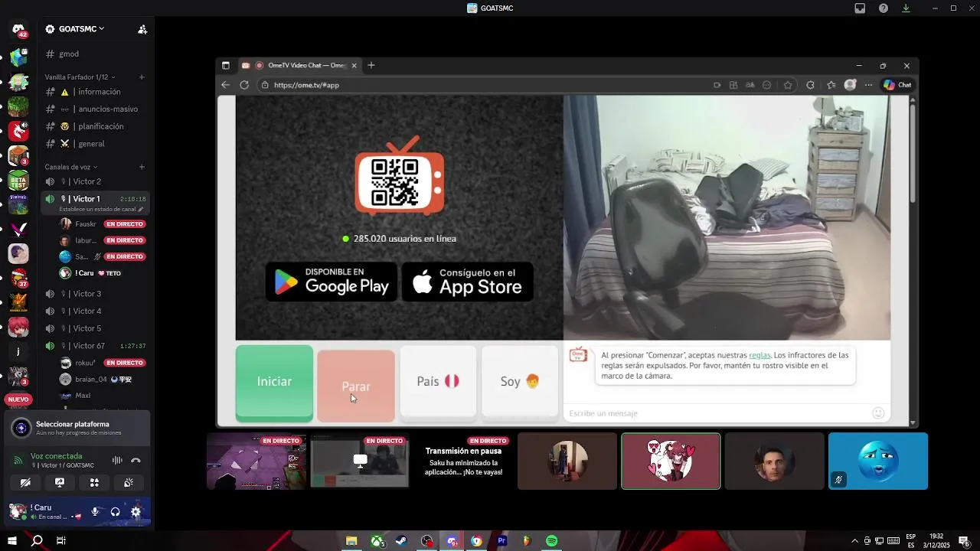Open the información channel
980x551 pixels.
[96, 92]
